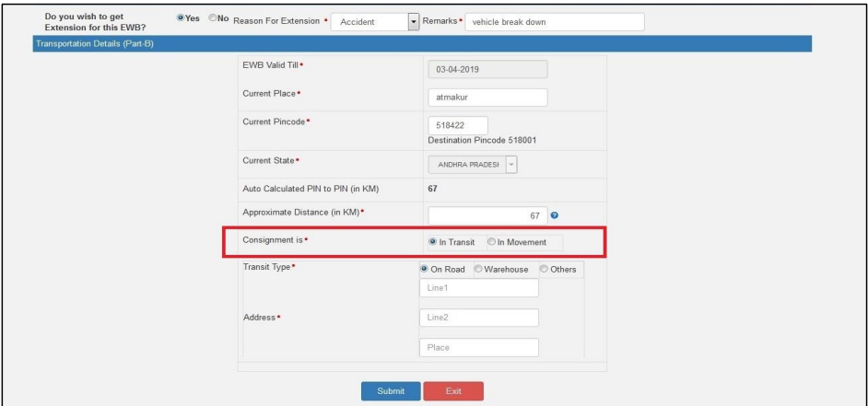868x406 pixels.
Task: Click the Address Line2 field
Action: pyautogui.click(x=478, y=318)
